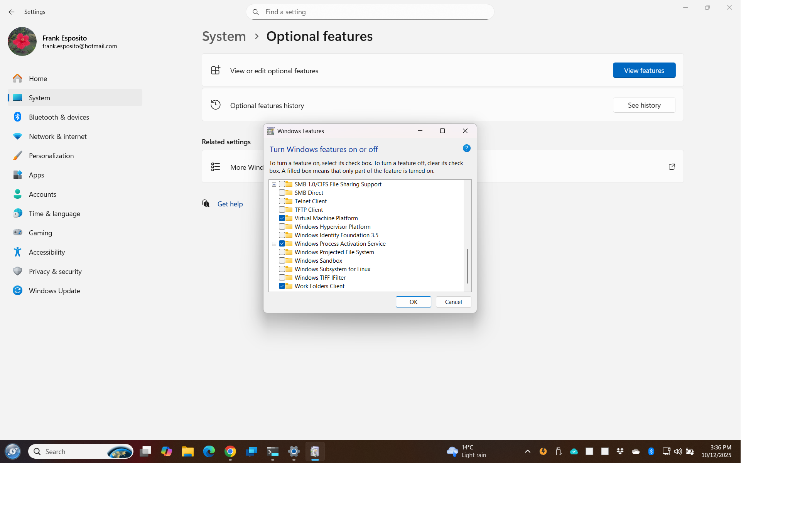
Task: Enable the Telnet Client checkbox
Action: click(x=282, y=201)
